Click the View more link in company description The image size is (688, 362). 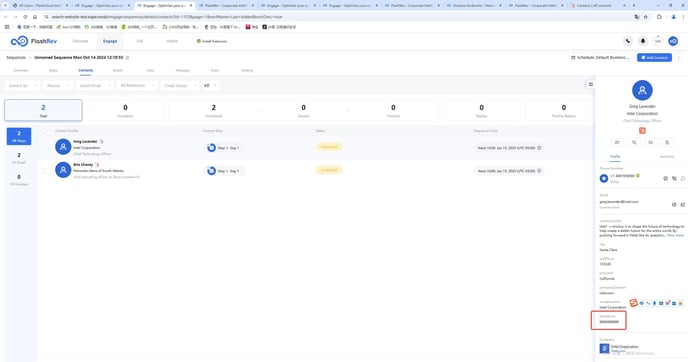(675, 236)
